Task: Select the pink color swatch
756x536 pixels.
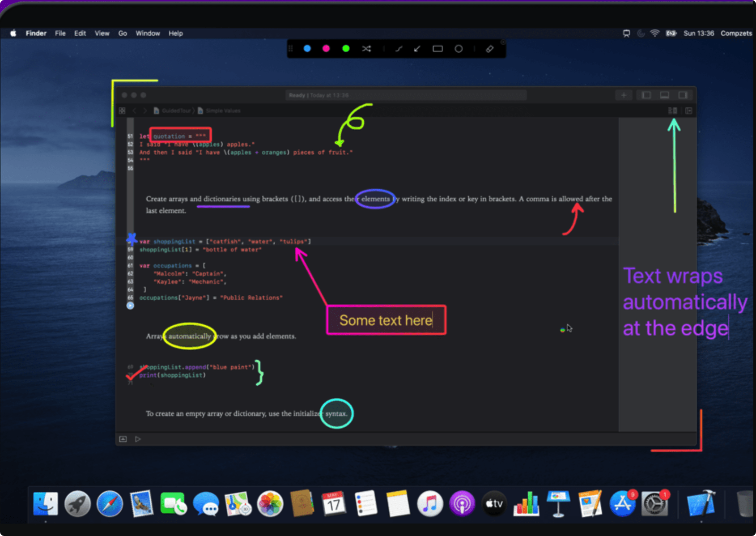Action: tap(326, 48)
